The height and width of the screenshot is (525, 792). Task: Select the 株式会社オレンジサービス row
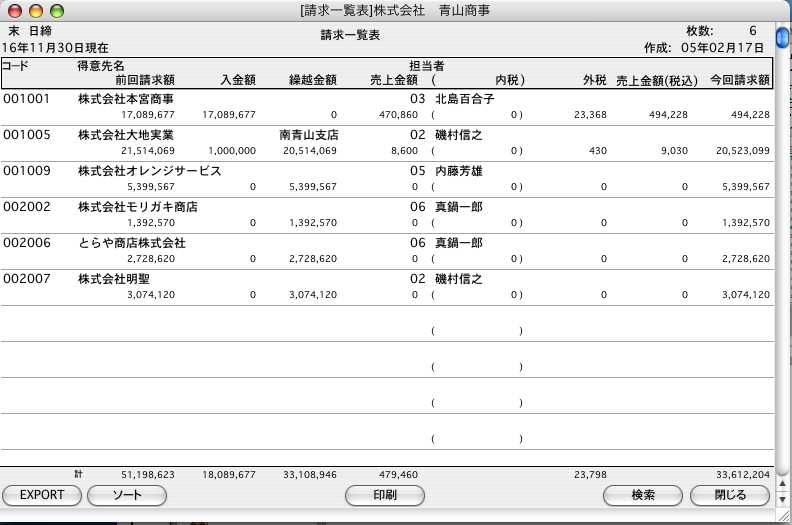pyautogui.click(x=149, y=171)
